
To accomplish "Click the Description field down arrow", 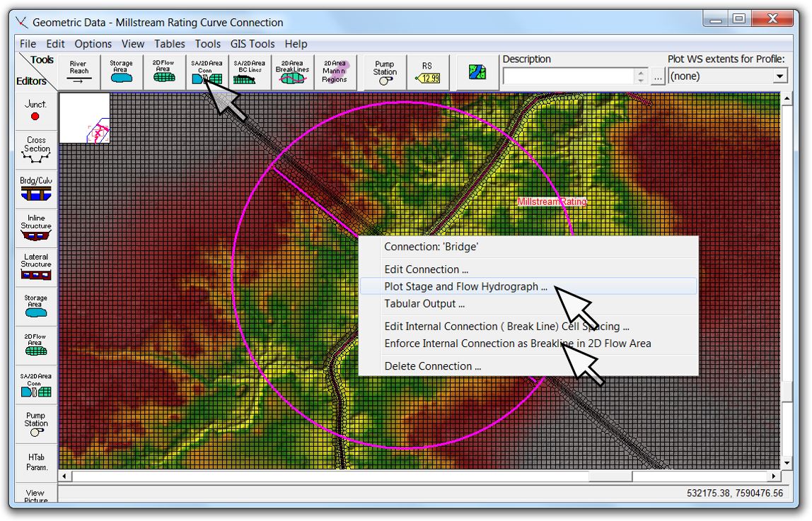I will point(641,81).
